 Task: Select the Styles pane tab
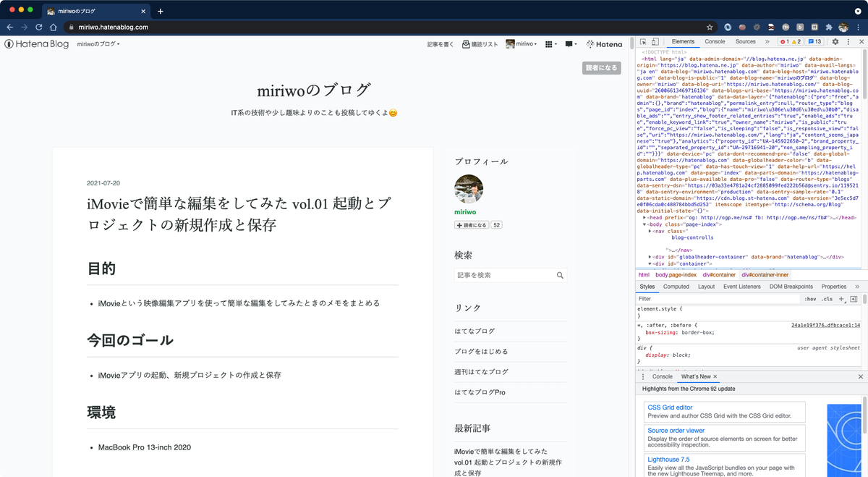(x=647, y=287)
